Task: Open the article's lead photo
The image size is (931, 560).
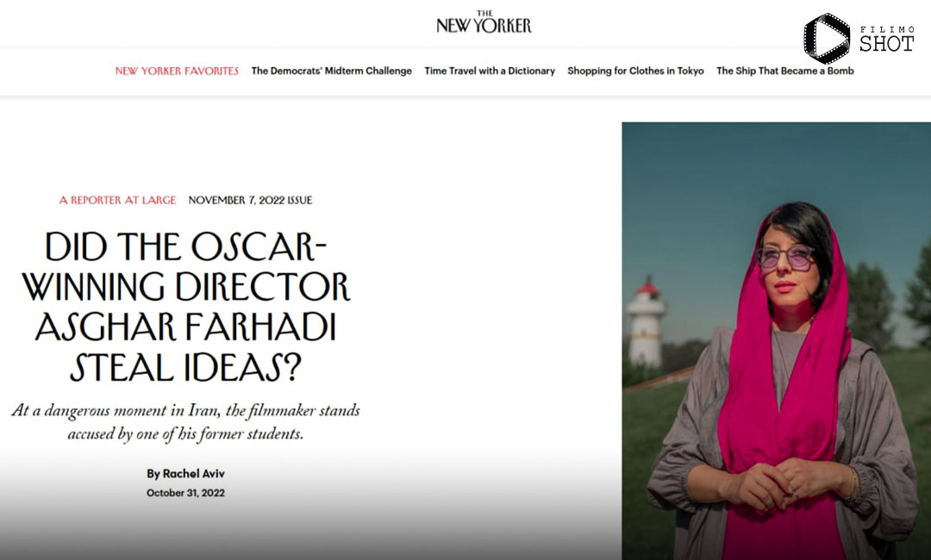Action: point(776,341)
